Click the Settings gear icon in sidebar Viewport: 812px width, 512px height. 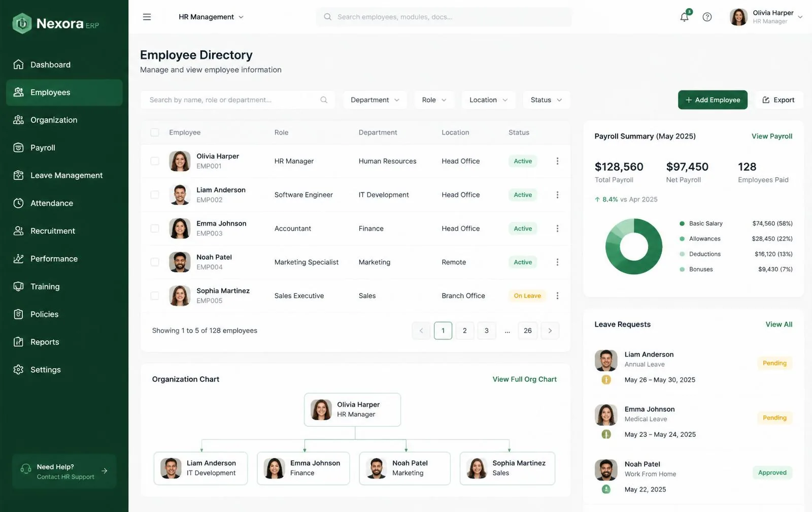[18, 370]
